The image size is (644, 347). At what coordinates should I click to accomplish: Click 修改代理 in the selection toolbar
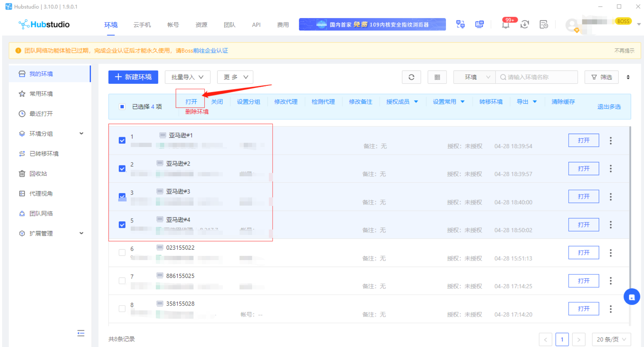tap(286, 102)
